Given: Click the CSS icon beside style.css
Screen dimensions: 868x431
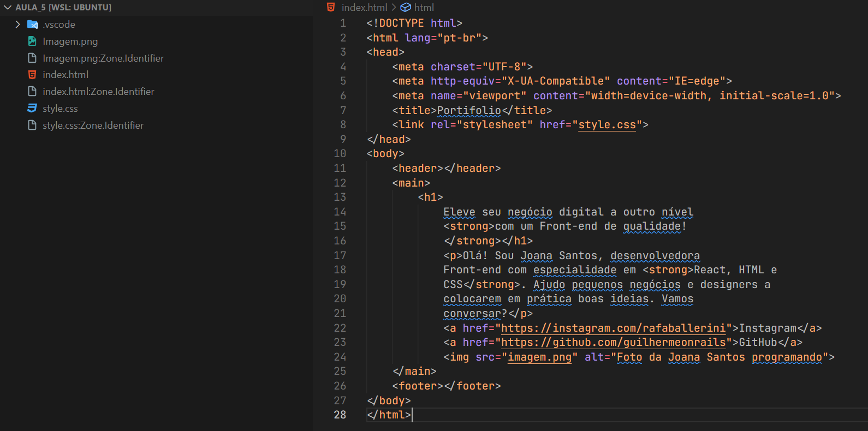Looking at the screenshot, I should click(32, 108).
